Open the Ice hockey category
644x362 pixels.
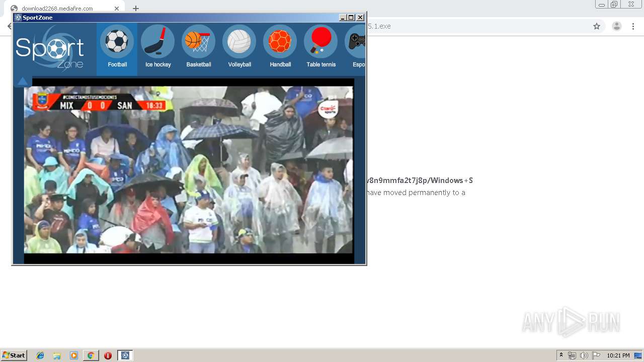click(x=157, y=49)
